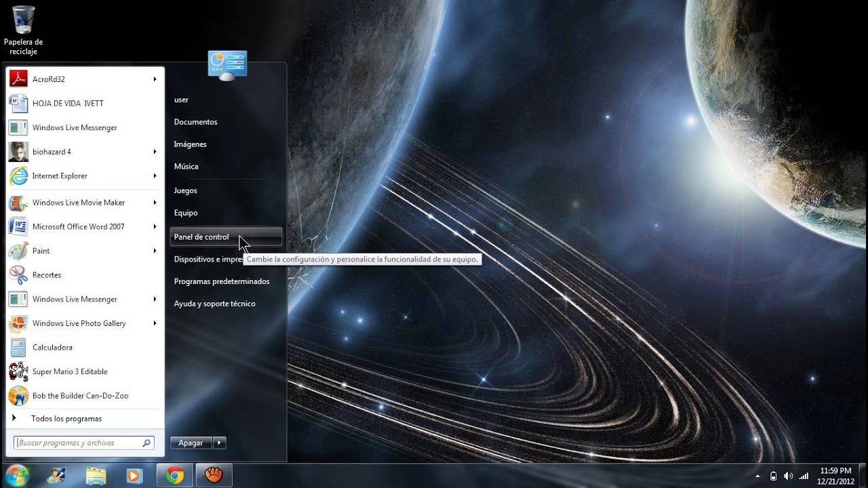Open the Apagar options arrow
This screenshot has height=488, width=868.
coord(219,443)
